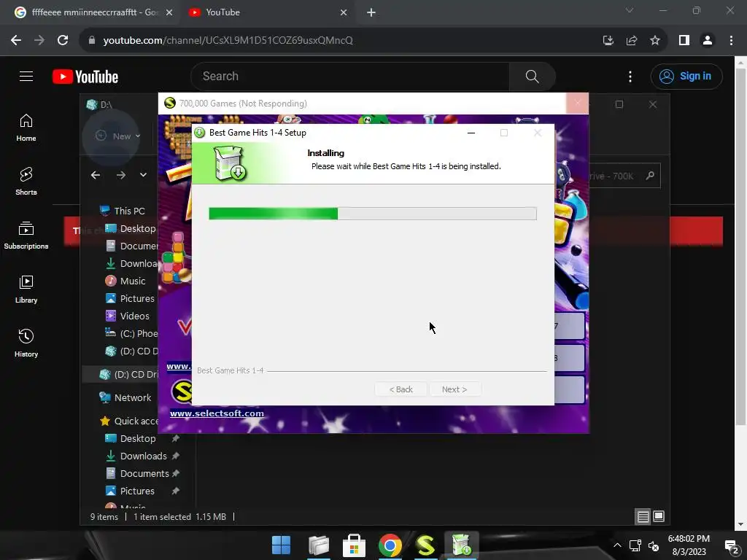Click the network tray icon
The width and height of the screenshot is (747, 560).
[635, 545]
